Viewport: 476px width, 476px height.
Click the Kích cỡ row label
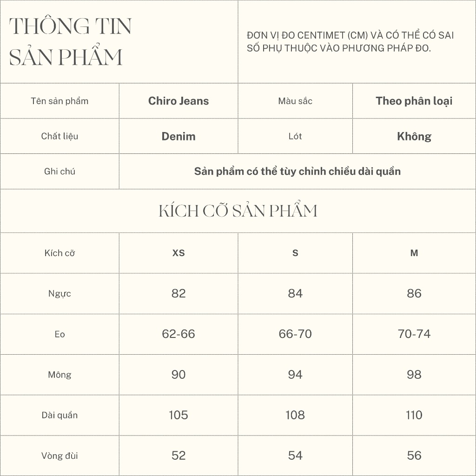tap(59, 253)
